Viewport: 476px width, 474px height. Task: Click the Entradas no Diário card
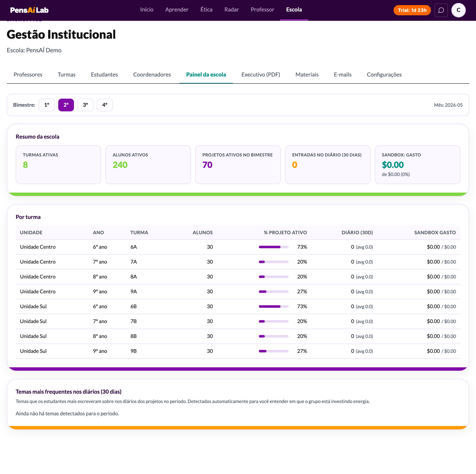tap(328, 164)
